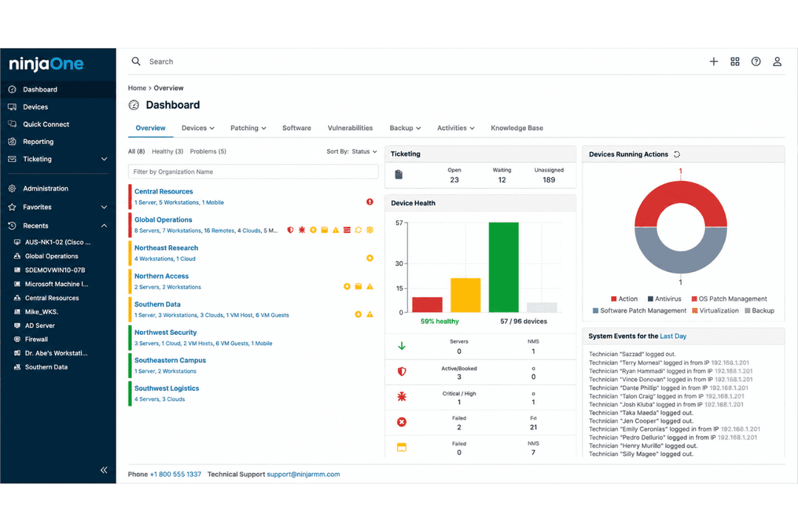Click the plus add icon in header

point(714,61)
